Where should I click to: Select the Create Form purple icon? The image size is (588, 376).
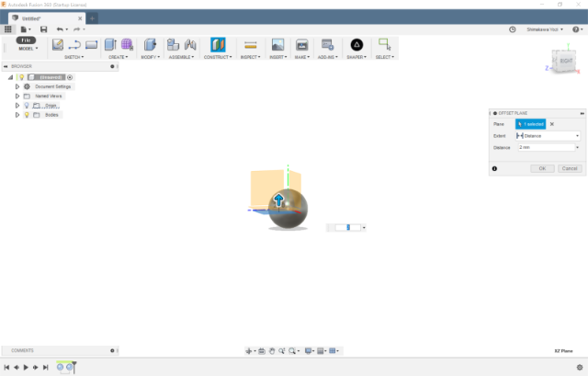(x=127, y=45)
